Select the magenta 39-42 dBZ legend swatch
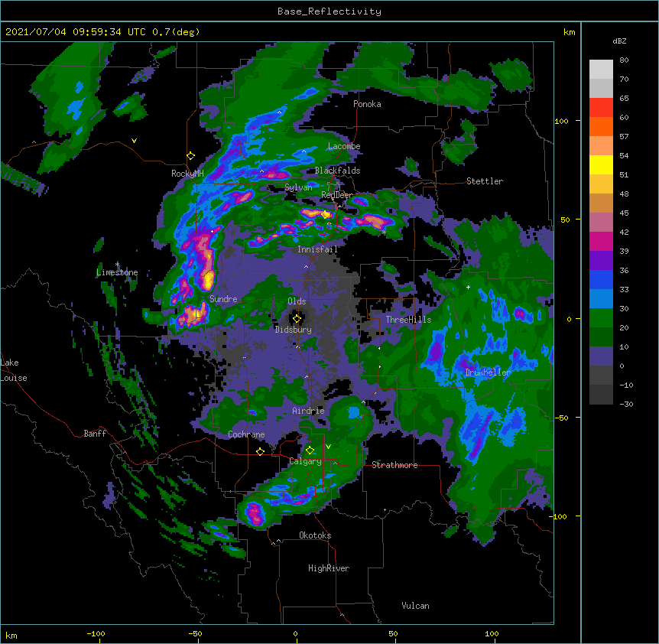The width and height of the screenshot is (659, 644). (x=601, y=241)
